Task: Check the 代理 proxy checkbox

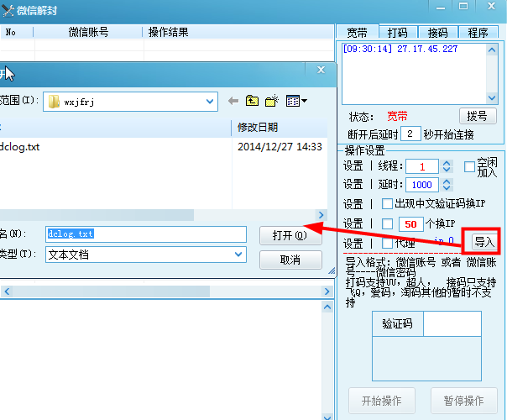Action: [x=387, y=243]
